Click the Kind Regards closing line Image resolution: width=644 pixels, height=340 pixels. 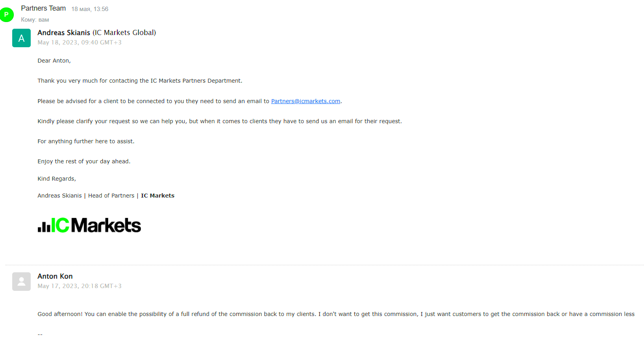click(x=57, y=179)
